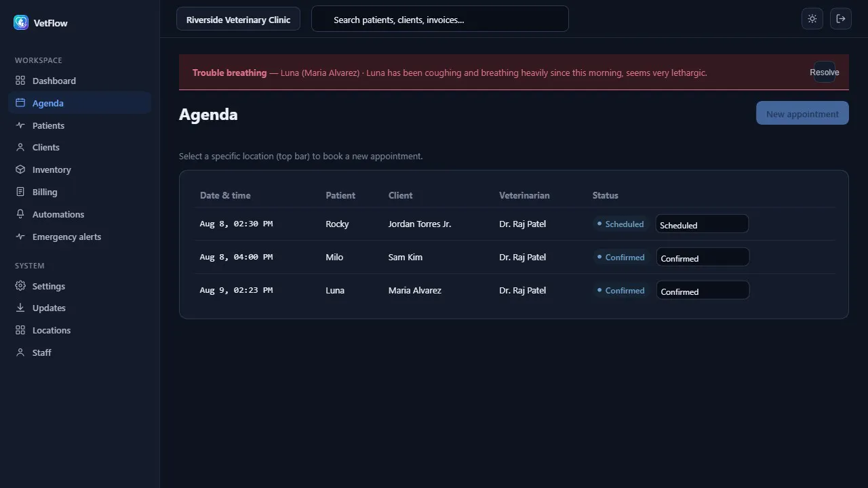The image size is (868, 488).
Task: Click the Aug 8, 02:30 PM cell
Action: point(236,224)
